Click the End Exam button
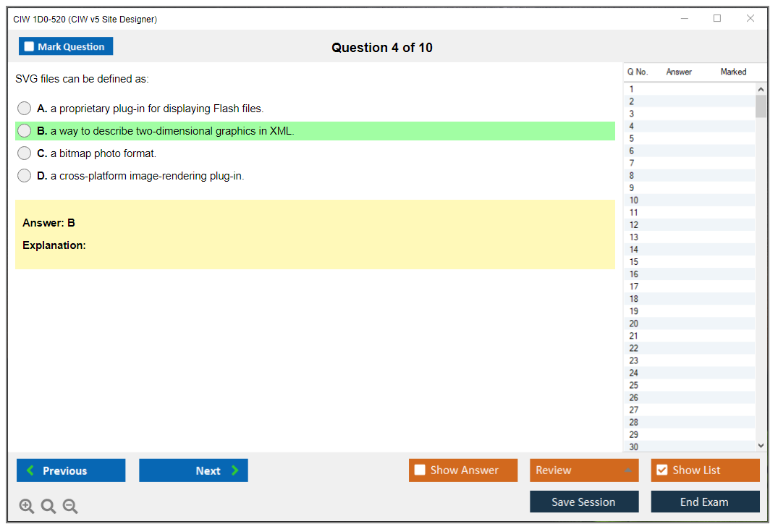This screenshot has height=532, width=778. [705, 502]
